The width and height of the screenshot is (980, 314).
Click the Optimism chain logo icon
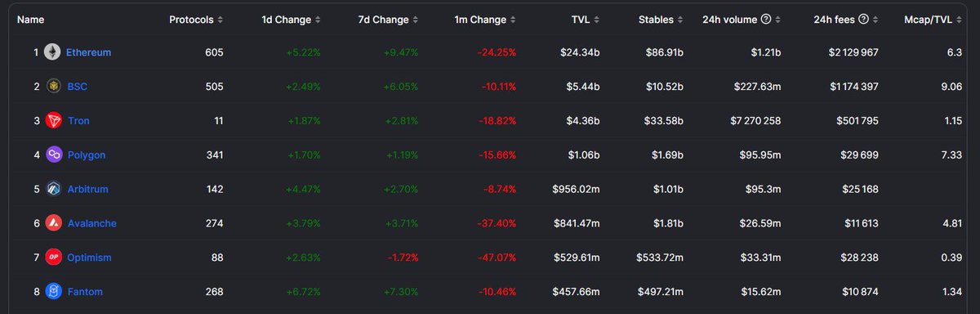click(x=54, y=258)
